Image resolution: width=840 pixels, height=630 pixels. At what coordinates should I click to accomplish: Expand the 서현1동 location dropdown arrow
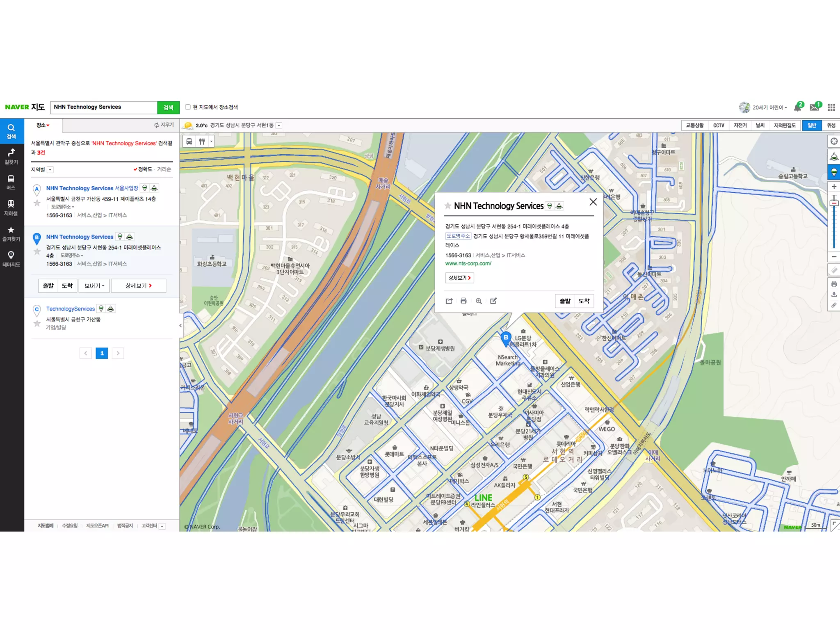pyautogui.click(x=279, y=126)
